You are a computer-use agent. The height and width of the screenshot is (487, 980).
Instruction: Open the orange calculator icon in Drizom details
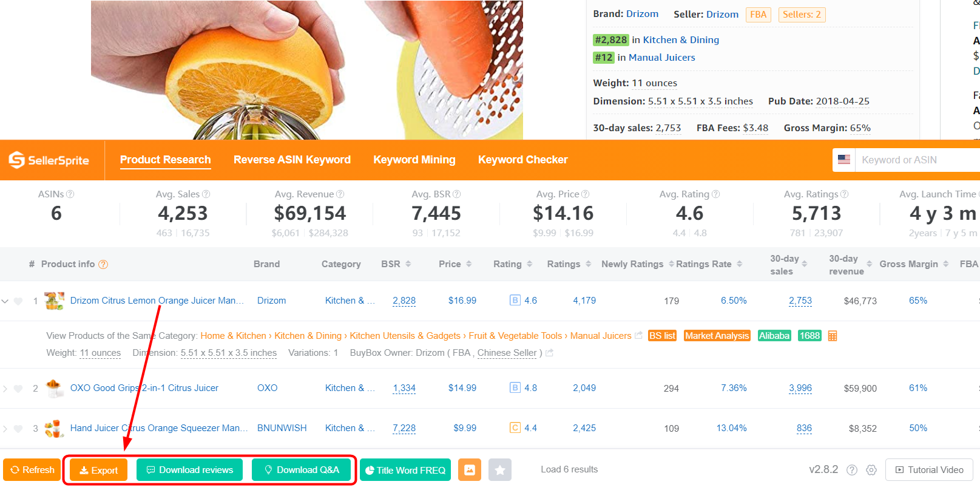[833, 336]
